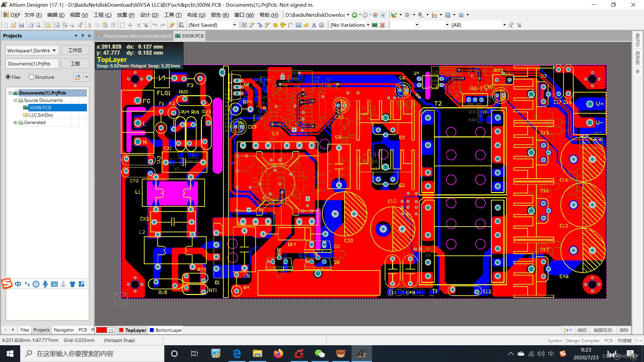Click the 清除 button in status area
Viewport: 644px width, 362px height.
click(624, 330)
